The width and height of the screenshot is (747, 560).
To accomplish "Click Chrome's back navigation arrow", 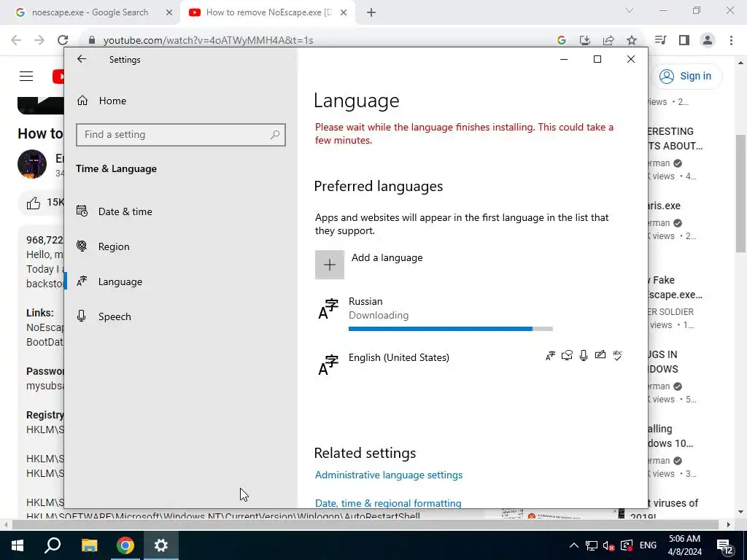I will 16,40.
